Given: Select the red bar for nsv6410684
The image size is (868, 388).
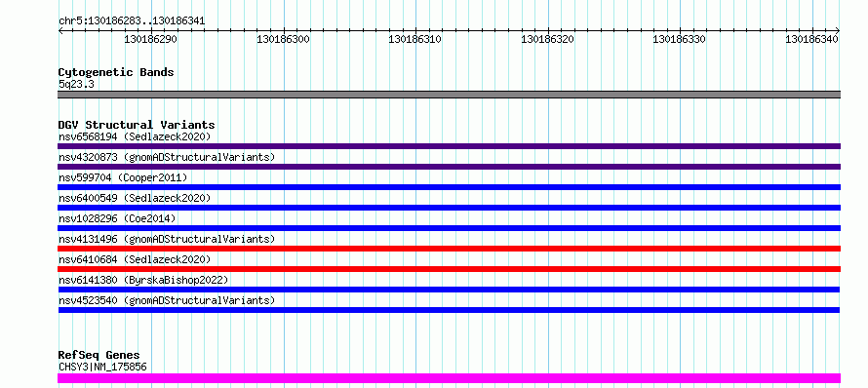Looking at the screenshot, I should coord(449,269).
